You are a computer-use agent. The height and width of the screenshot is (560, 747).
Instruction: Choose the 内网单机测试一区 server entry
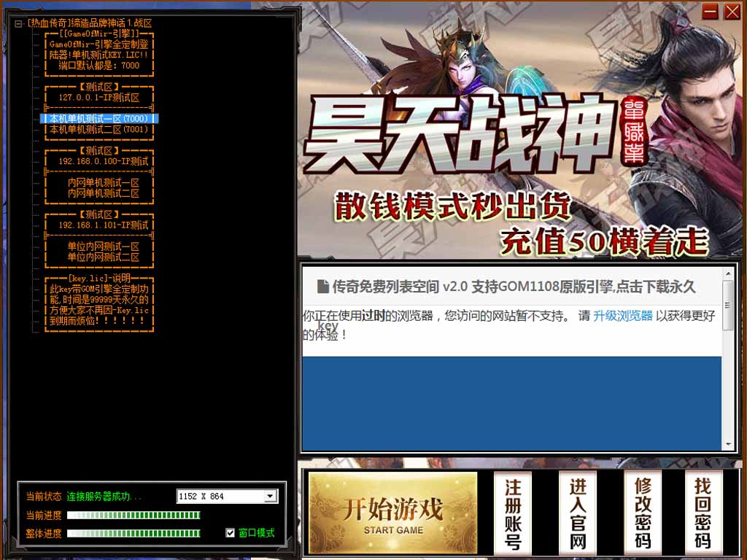point(103,183)
